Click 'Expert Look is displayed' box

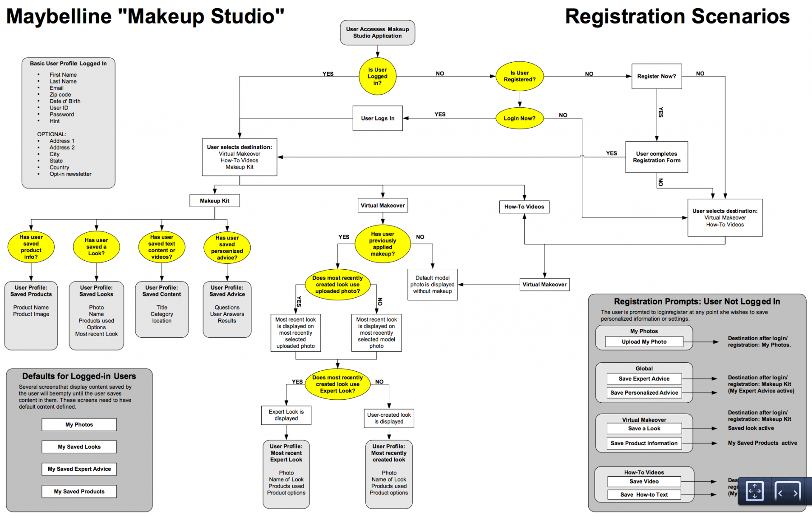pyautogui.click(x=286, y=415)
